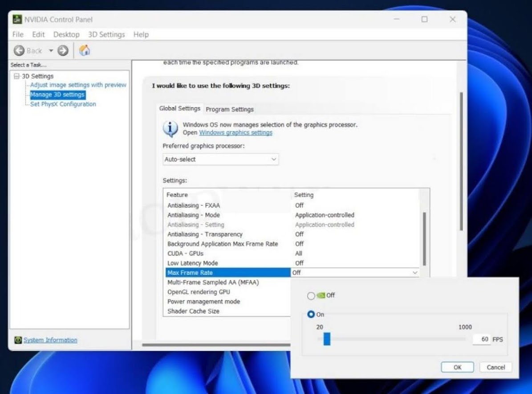Open the Edit menu
This screenshot has height=394, width=532.
[x=38, y=34]
